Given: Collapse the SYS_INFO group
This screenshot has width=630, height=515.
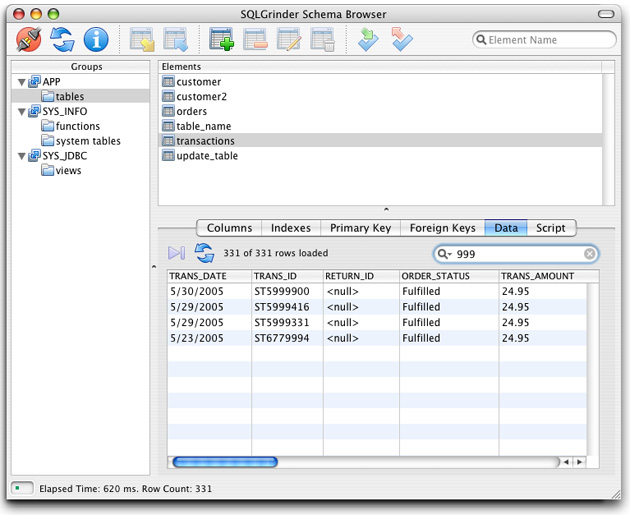Looking at the screenshot, I should 22,112.
